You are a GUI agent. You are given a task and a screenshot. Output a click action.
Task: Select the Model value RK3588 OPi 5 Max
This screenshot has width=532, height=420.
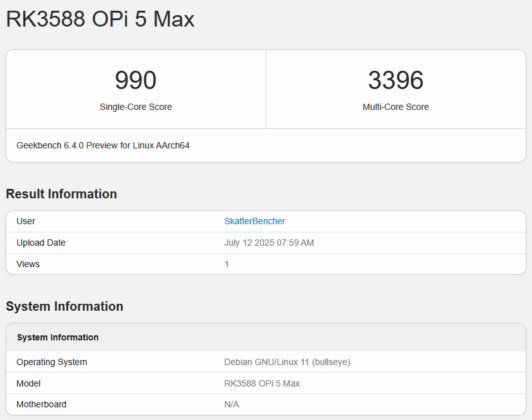coord(262,383)
